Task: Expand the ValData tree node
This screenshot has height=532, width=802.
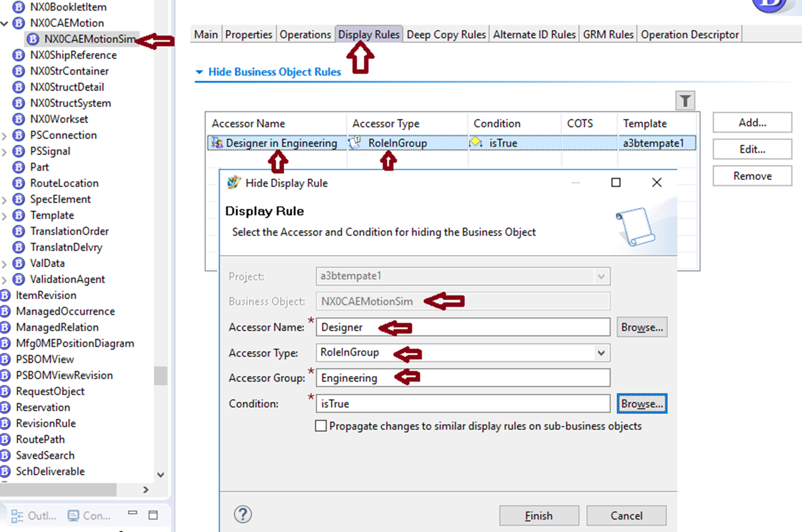Action: pyautogui.click(x=5, y=264)
